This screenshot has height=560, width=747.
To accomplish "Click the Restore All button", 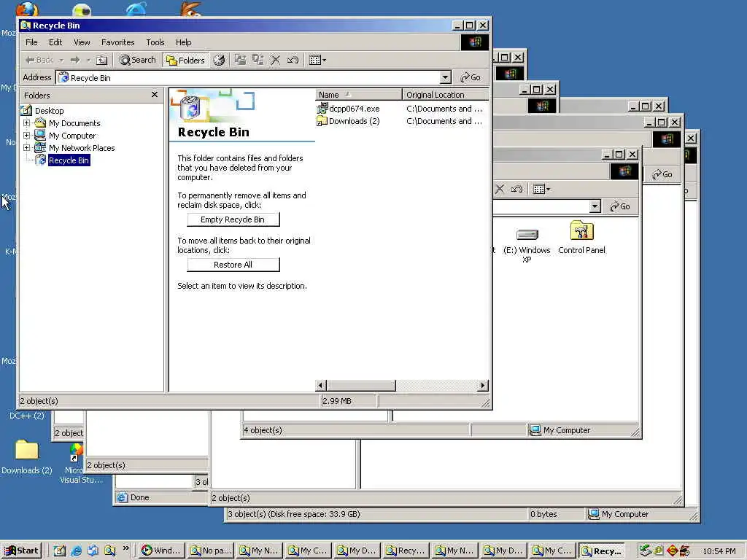I will click(233, 265).
